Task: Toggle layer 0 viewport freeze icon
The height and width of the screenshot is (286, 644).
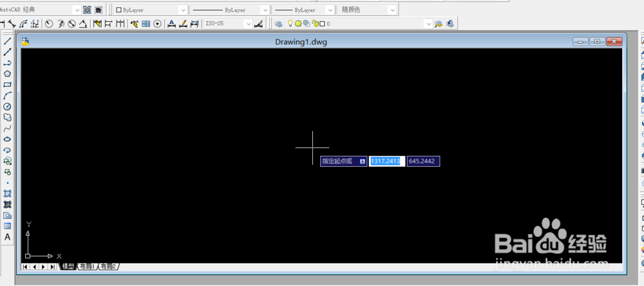Action: point(306,24)
